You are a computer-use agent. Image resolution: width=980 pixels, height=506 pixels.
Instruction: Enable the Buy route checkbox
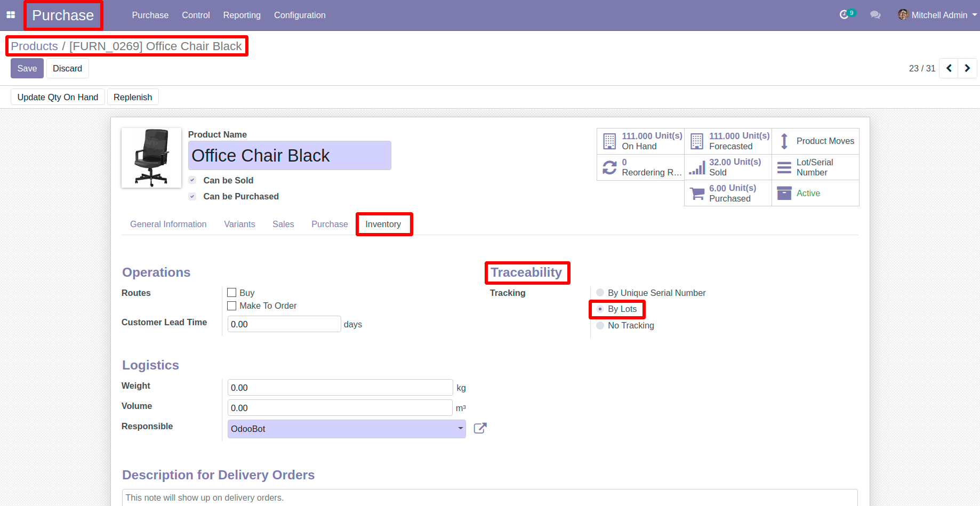(232, 293)
